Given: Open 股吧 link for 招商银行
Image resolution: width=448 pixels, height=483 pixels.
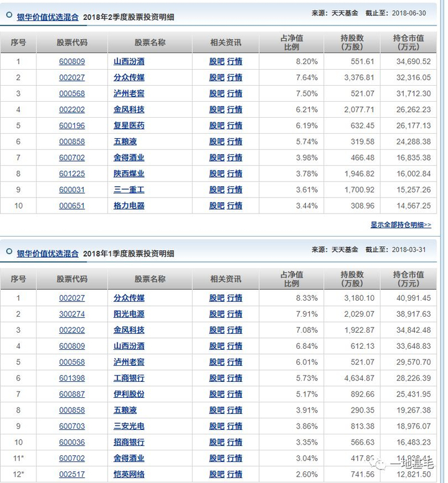Looking at the screenshot, I should [216, 442].
